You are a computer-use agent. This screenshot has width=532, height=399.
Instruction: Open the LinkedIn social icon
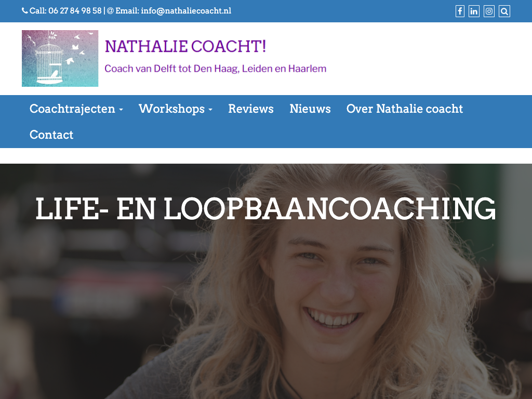(x=474, y=11)
